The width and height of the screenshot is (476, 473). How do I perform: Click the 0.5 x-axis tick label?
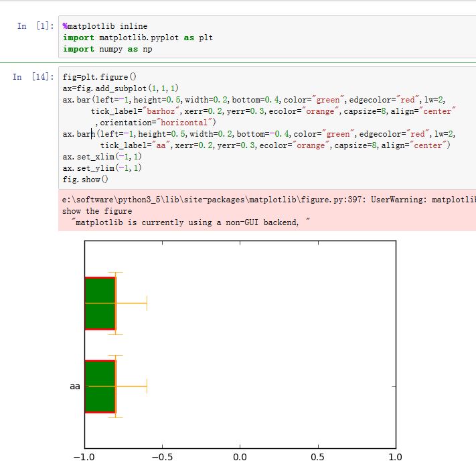click(x=318, y=457)
